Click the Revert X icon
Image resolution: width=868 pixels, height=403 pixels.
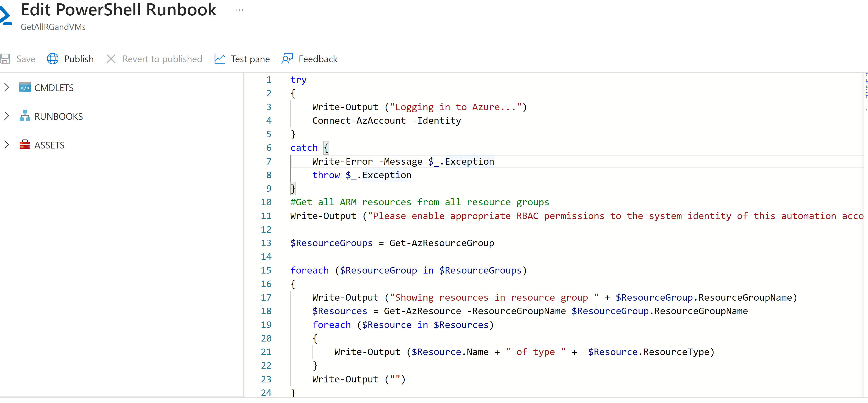pyautogui.click(x=111, y=59)
